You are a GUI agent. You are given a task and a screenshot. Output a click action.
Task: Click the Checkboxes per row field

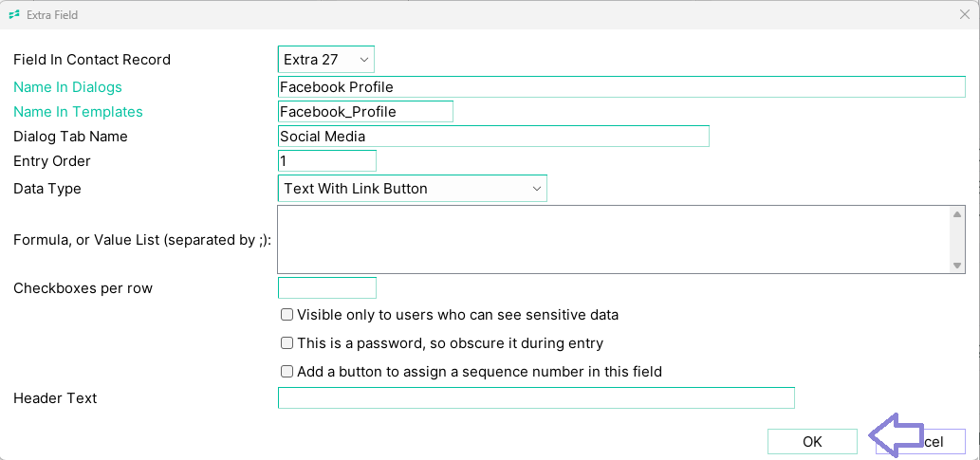pyautogui.click(x=327, y=288)
